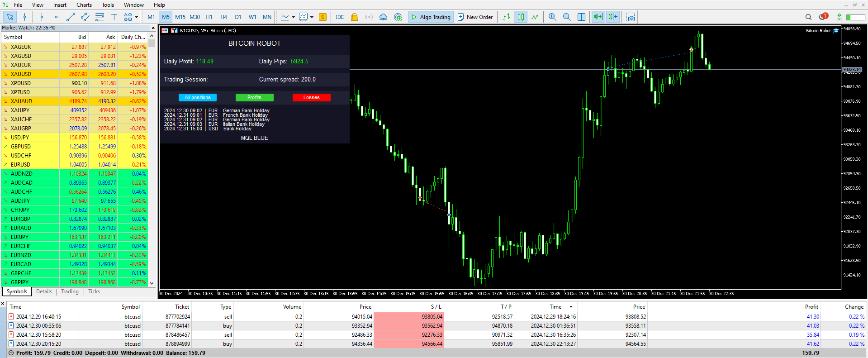Open the account notifications icon

(823, 17)
